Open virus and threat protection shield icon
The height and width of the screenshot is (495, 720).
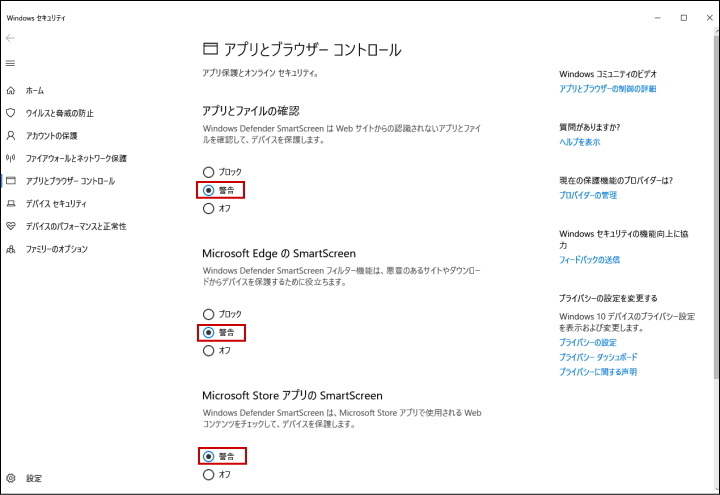pos(11,113)
